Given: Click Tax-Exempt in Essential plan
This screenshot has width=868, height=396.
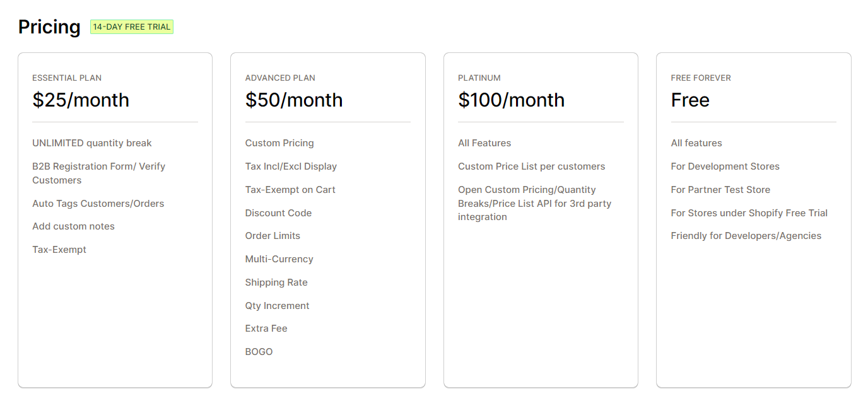Looking at the screenshot, I should click(59, 250).
